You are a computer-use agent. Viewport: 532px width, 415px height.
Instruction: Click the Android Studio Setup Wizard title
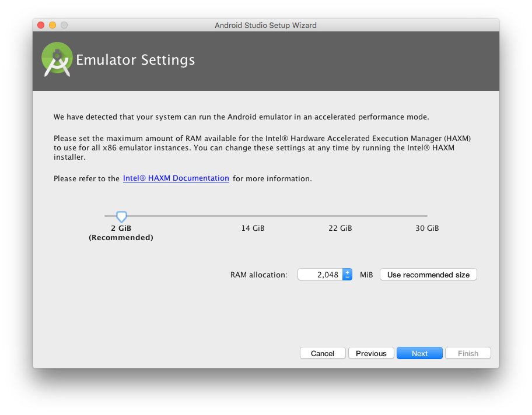point(265,26)
